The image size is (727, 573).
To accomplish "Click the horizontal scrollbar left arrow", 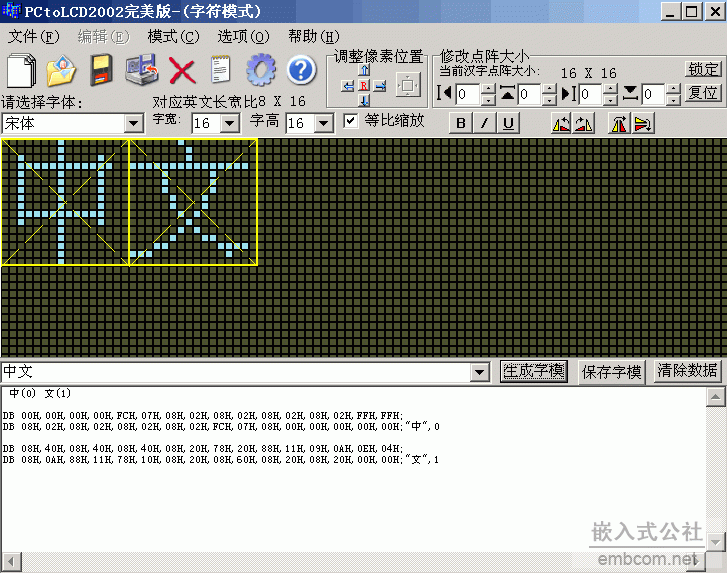I will [x=11, y=562].
